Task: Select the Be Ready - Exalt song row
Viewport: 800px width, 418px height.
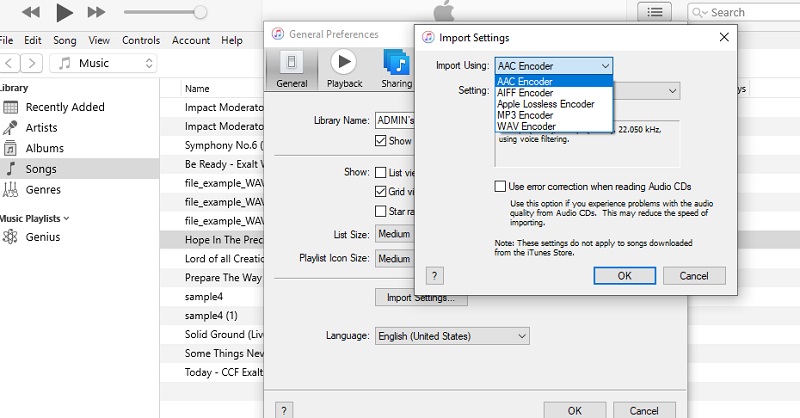Action: (212, 164)
